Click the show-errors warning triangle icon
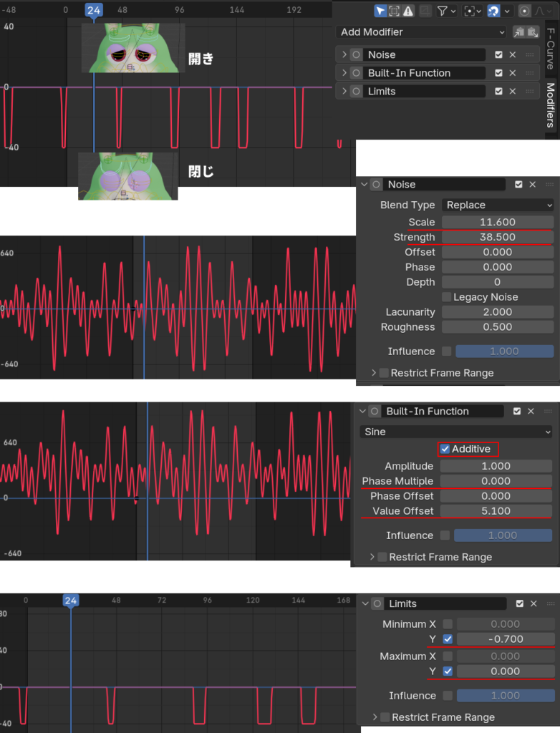The height and width of the screenshot is (733, 560). 407,11
